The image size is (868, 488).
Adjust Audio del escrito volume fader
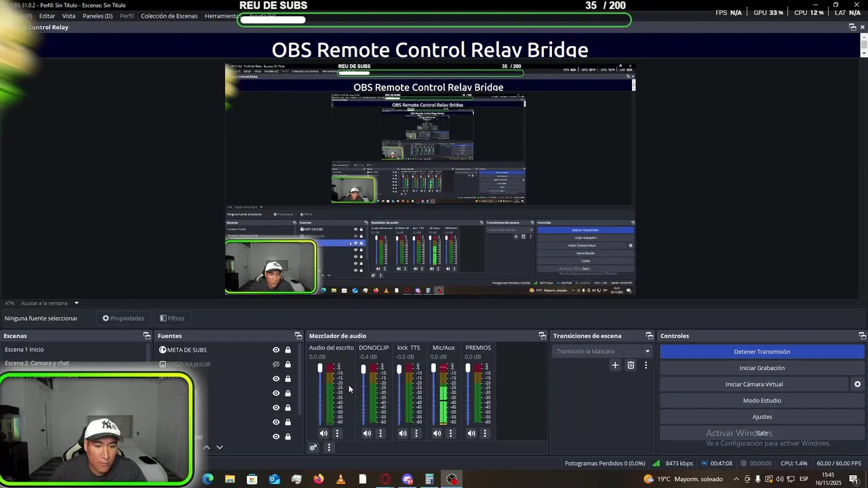coord(320,368)
